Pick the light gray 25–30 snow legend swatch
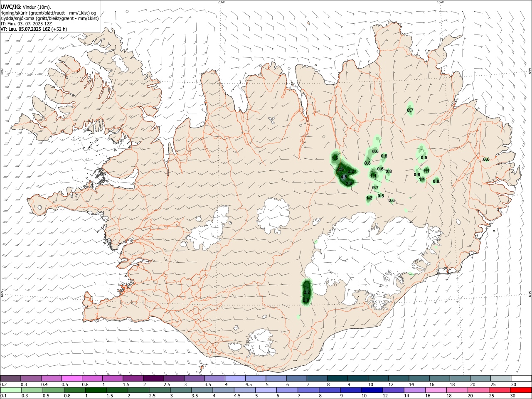The width and height of the screenshot is (532, 399). click(x=500, y=378)
